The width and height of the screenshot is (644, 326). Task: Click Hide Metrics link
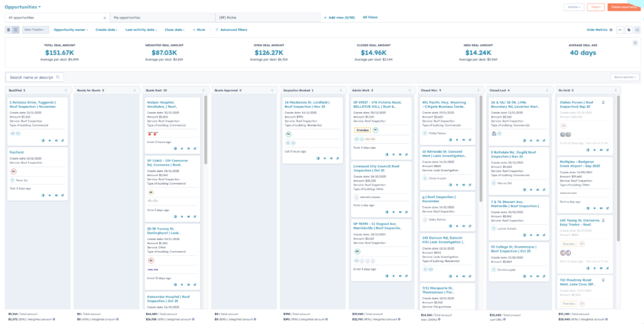[597, 30]
